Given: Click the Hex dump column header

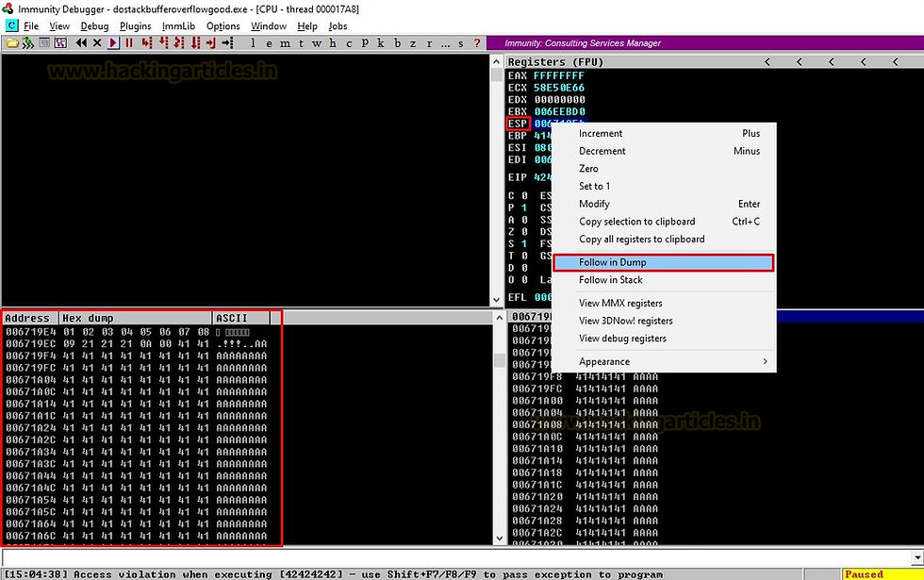Looking at the screenshot, I should point(136,319).
